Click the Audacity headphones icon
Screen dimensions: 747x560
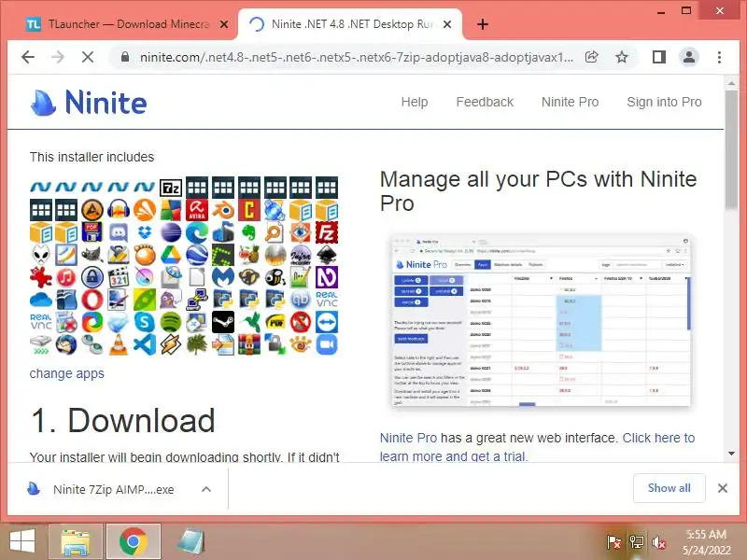pos(119,210)
